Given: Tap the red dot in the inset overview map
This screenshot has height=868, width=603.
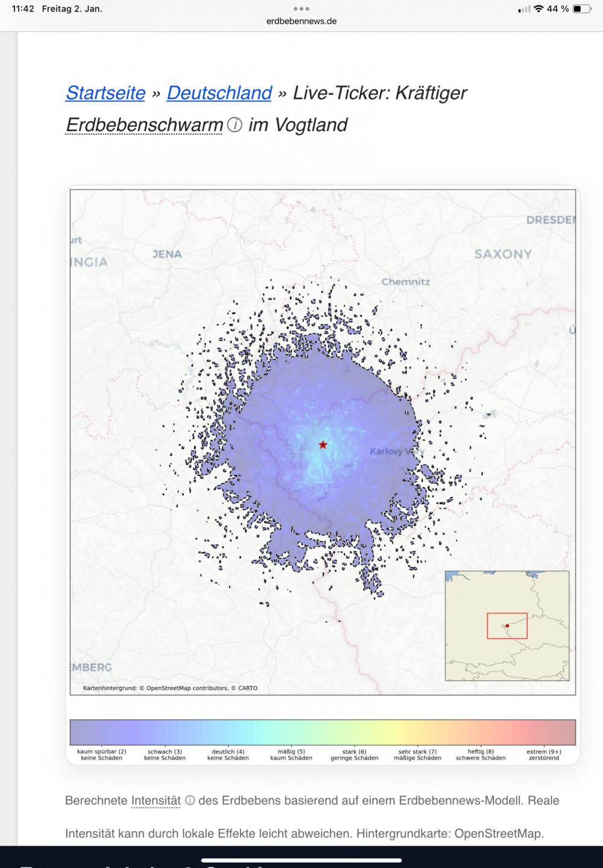Looking at the screenshot, I should [507, 626].
